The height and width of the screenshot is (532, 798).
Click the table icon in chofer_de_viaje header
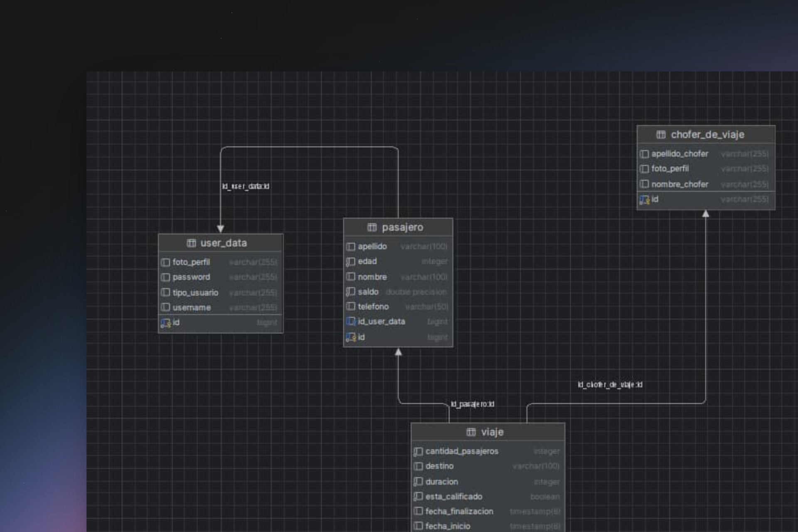[661, 135]
